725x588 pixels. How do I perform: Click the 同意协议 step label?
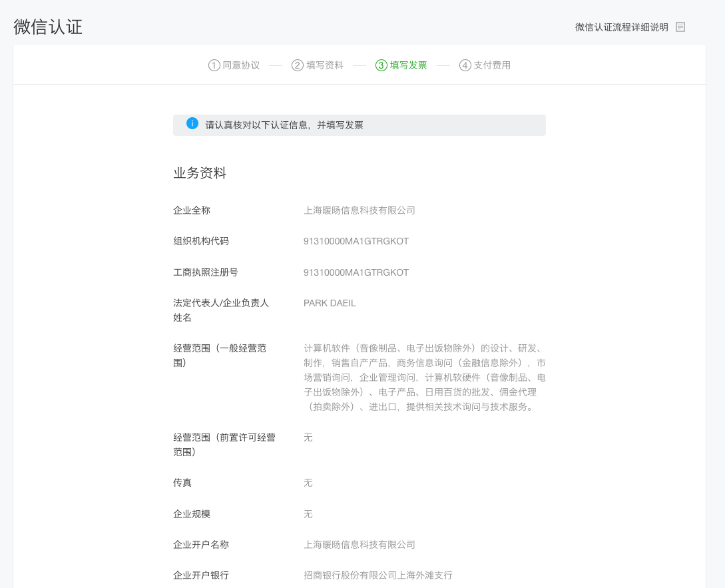240,65
